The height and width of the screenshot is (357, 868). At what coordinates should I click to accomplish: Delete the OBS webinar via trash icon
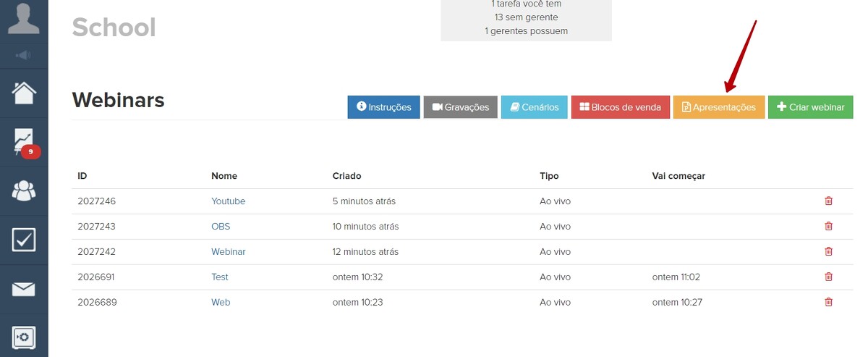pos(828,227)
